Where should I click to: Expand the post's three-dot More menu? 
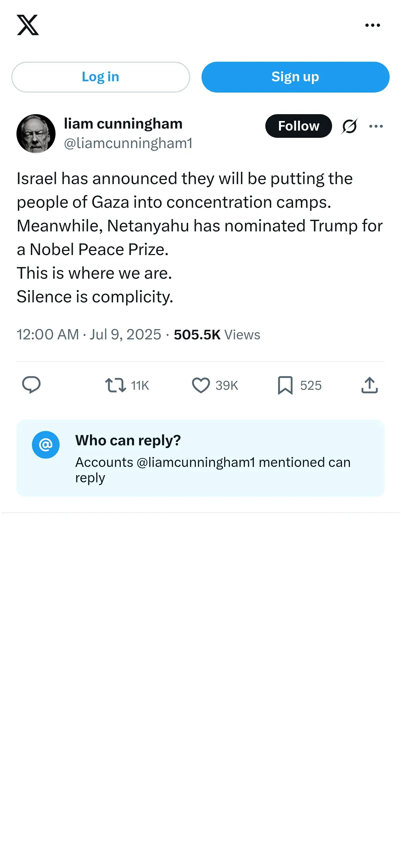[376, 126]
